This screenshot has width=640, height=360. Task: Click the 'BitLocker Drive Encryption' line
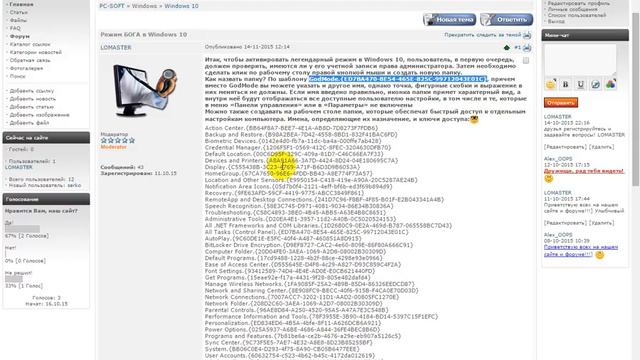click(x=309, y=245)
